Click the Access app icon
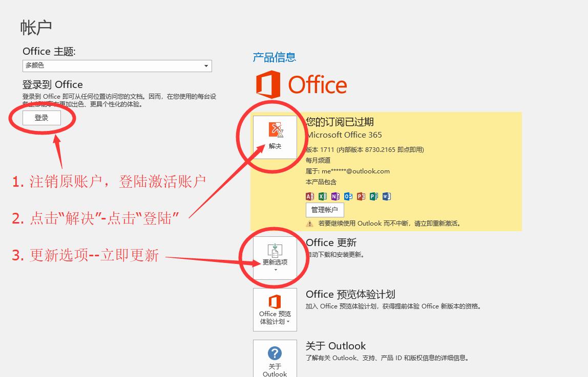Image resolution: width=588 pixels, height=377 pixels. pos(310,196)
